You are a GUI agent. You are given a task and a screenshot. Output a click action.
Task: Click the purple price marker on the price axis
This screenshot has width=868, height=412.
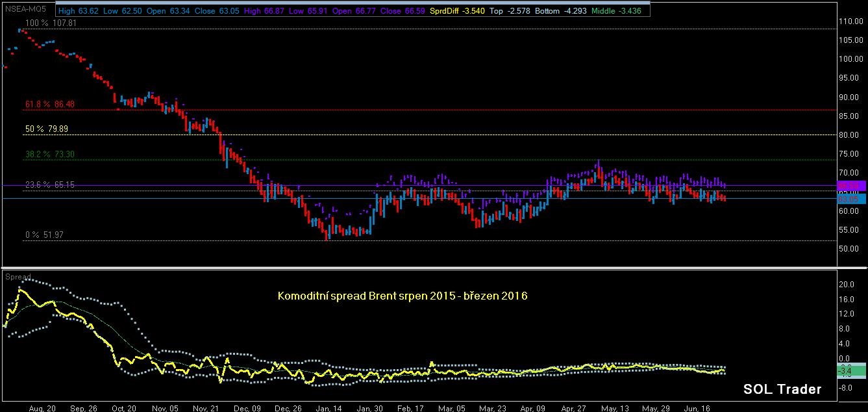pos(851,186)
